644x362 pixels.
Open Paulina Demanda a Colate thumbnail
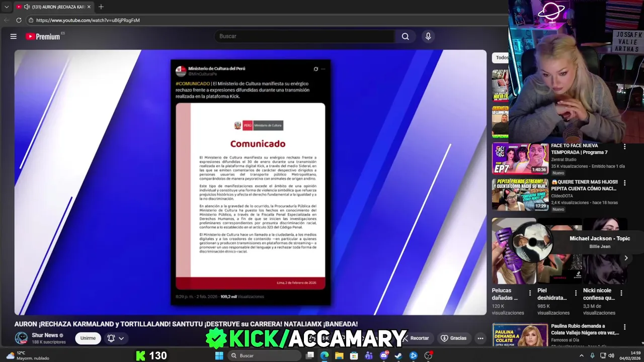tap(520, 335)
